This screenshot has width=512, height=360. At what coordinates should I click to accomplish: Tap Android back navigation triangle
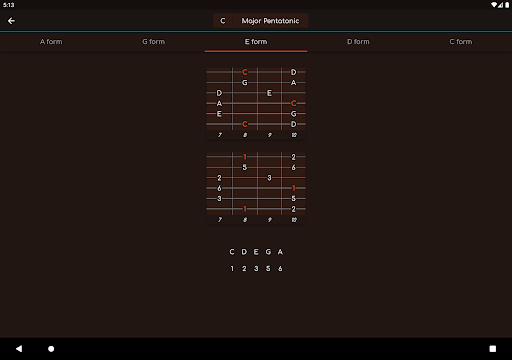[x=19, y=349]
